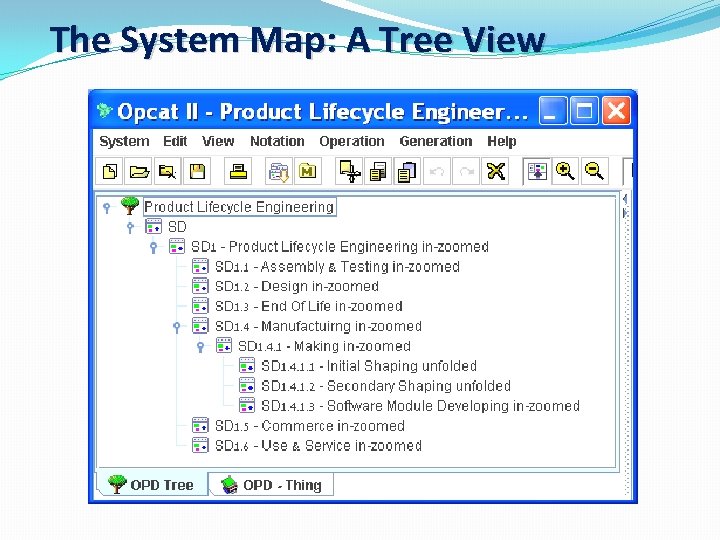Click the New system toolbar icon

click(110, 171)
